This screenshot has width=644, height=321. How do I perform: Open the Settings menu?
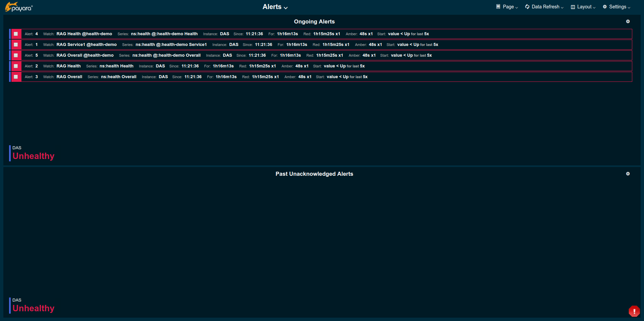618,7
